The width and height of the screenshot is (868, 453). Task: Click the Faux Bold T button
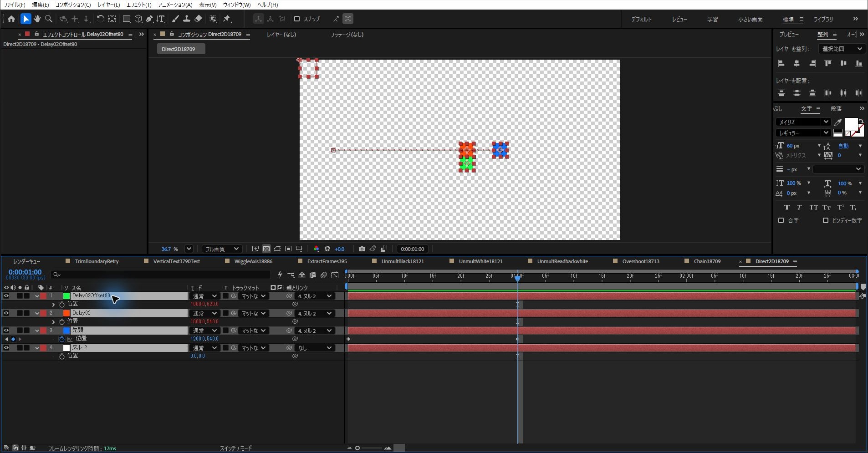pos(786,208)
